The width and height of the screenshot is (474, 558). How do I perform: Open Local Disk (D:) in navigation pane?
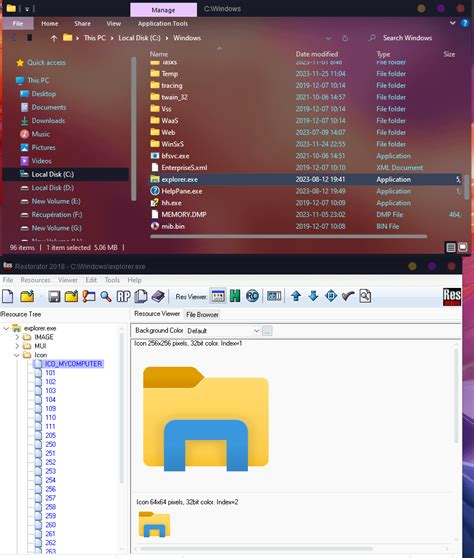point(53,188)
